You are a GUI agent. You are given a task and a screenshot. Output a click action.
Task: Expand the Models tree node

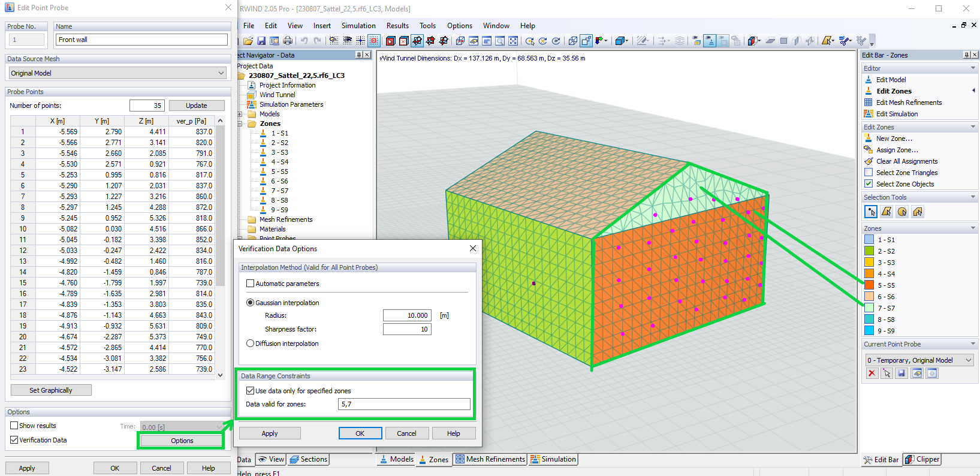(x=240, y=114)
